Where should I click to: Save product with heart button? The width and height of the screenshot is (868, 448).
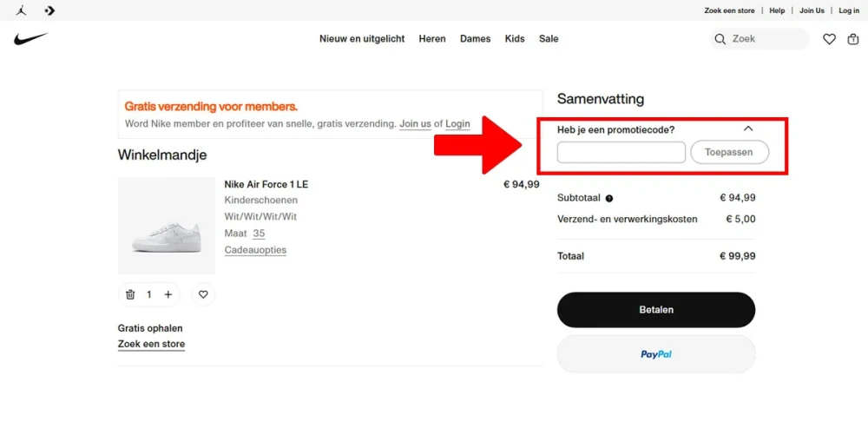pyautogui.click(x=203, y=294)
